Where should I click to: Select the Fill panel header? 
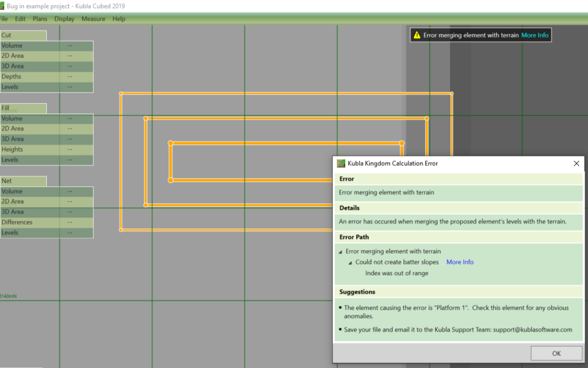[23, 108]
